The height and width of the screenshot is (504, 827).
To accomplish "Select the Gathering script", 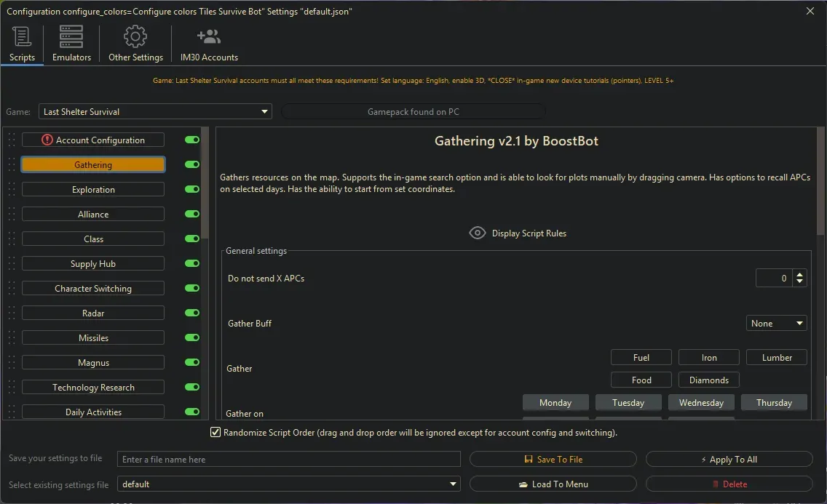I will point(93,165).
